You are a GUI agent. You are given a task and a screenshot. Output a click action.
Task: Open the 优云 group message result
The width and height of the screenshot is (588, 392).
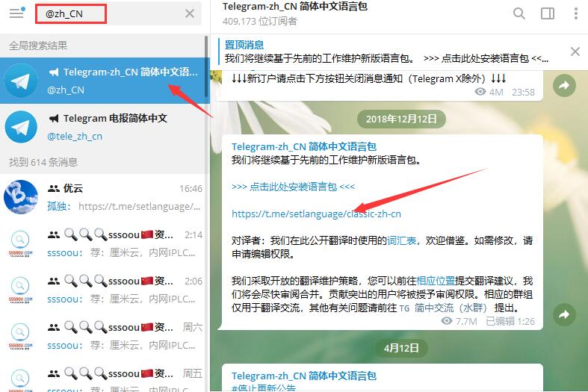pyautogui.click(x=102, y=197)
